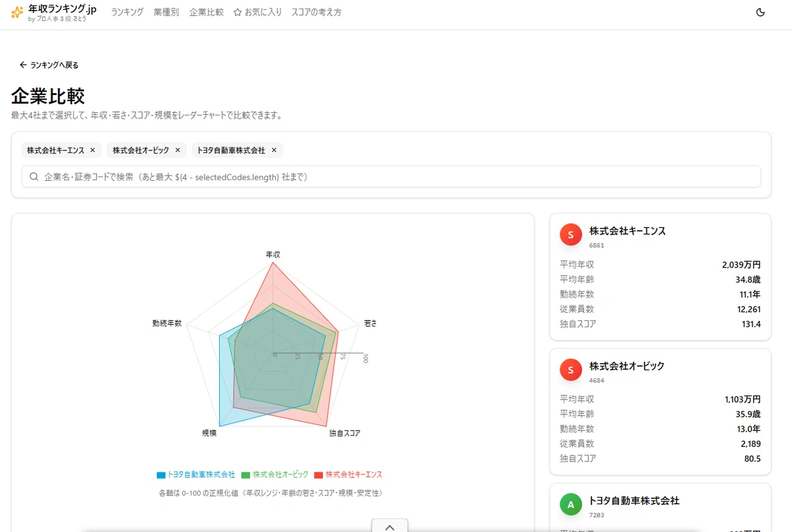Click the green A rank badge for トヨタ自動車株式会社
Viewport: 792px width, 532px height.
tap(571, 505)
